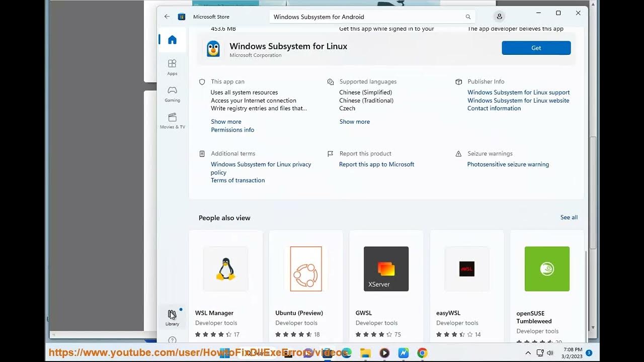Viewport: 644px width, 362px height.
Task: Click the GWSL title text
Action: [364, 313]
